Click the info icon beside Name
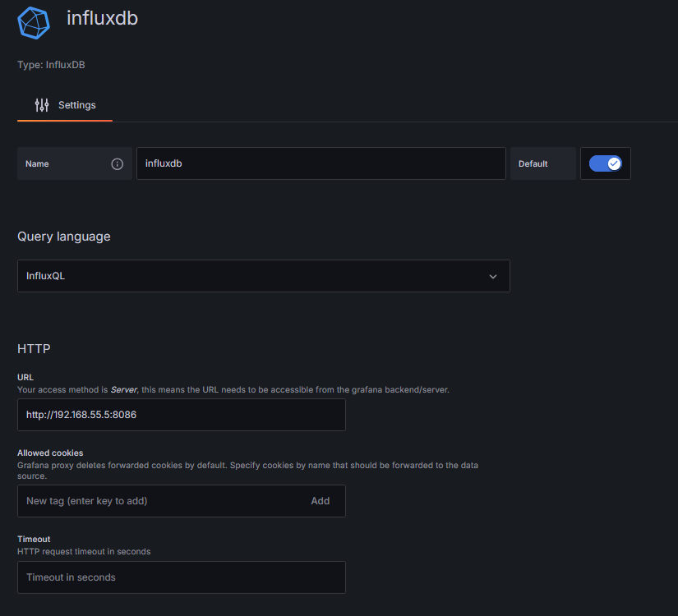Image resolution: width=678 pixels, height=616 pixels. [x=117, y=163]
